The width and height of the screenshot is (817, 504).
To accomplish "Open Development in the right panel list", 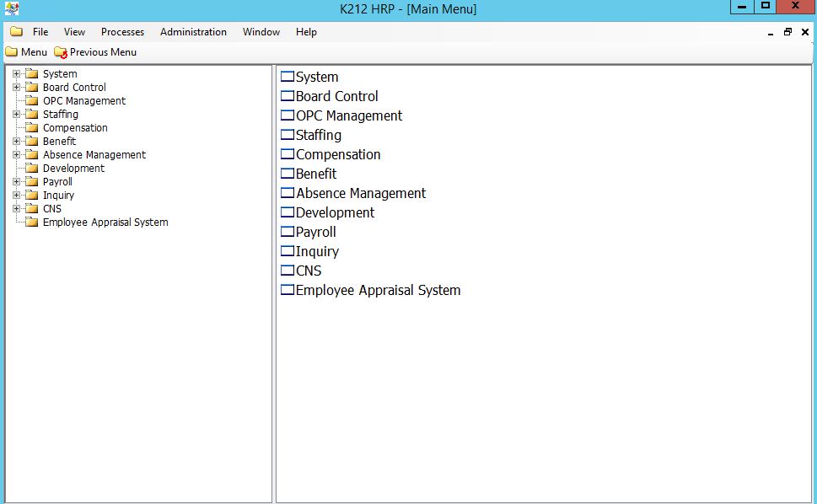I will pos(335,212).
